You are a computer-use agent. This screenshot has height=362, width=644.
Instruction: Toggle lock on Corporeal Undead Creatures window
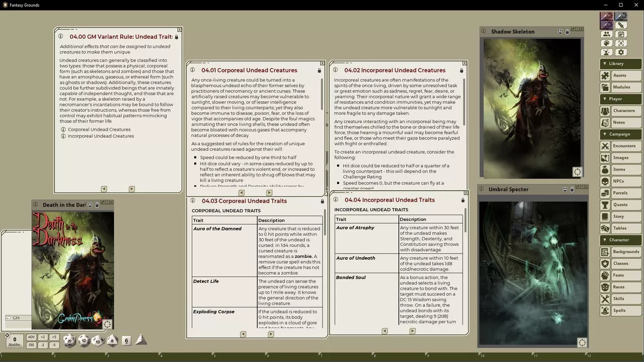click(319, 70)
